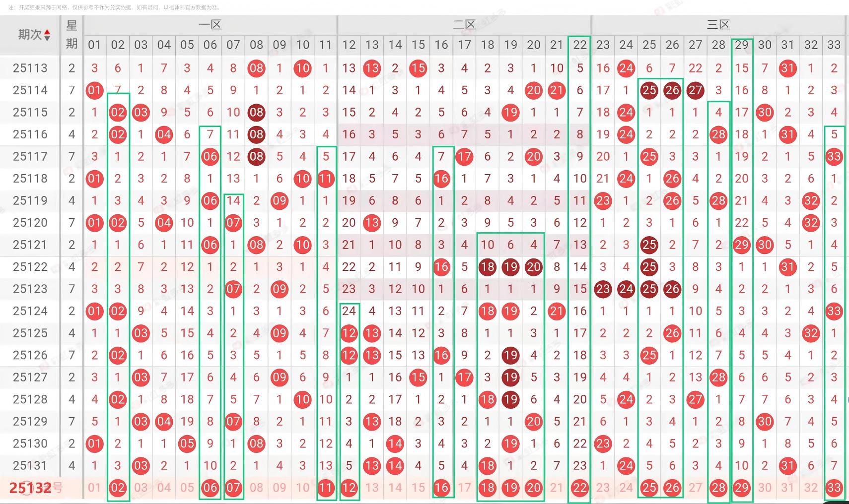Deselect number 33 in the 25132 prediction row
849x504 pixels.
click(834, 488)
